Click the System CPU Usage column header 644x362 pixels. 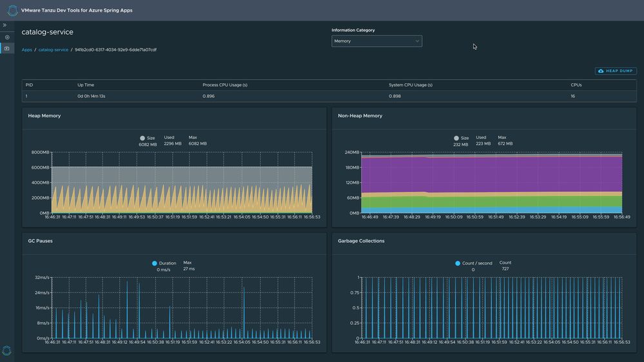click(x=410, y=85)
